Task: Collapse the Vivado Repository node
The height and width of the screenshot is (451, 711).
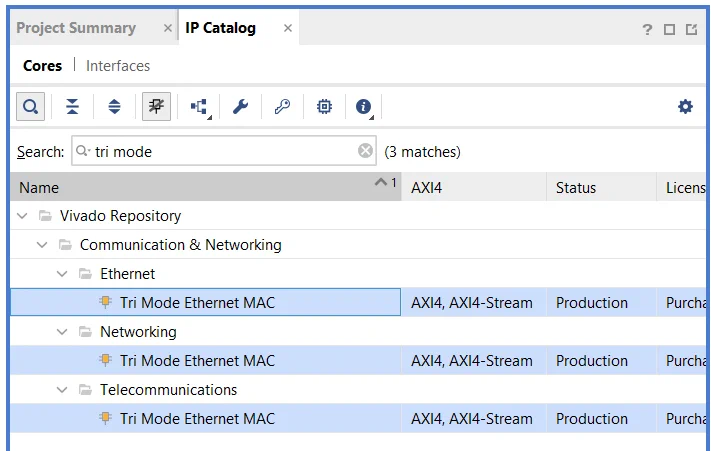Action: coord(22,216)
